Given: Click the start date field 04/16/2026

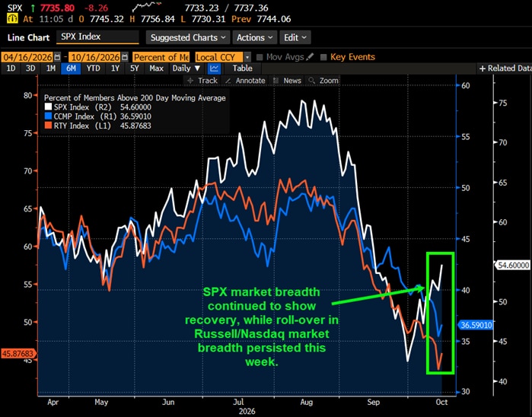Looking at the screenshot, I should click(x=27, y=57).
